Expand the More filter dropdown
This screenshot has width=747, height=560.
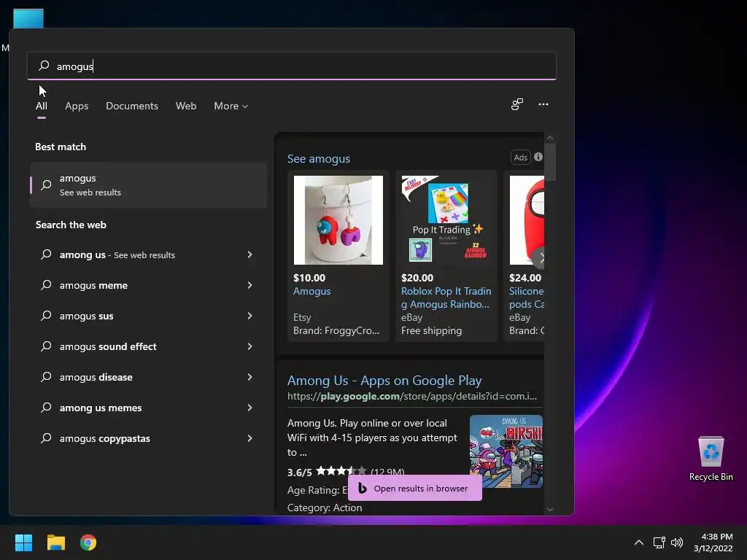click(x=231, y=106)
